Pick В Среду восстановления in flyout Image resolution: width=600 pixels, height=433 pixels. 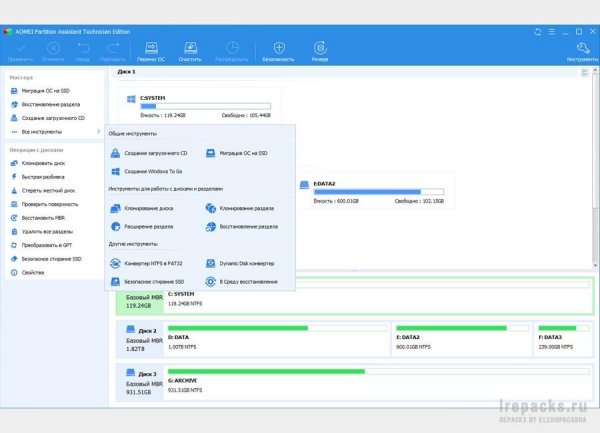[241, 282]
